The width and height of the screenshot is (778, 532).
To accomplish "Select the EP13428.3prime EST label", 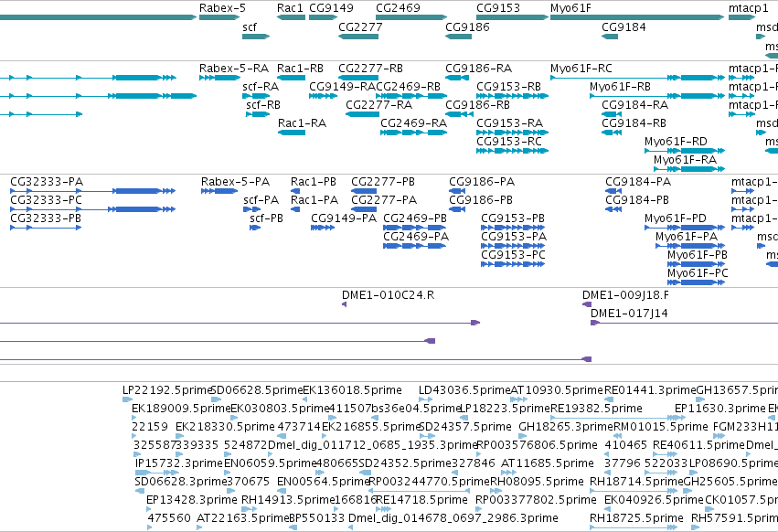I will pyautogui.click(x=191, y=500).
